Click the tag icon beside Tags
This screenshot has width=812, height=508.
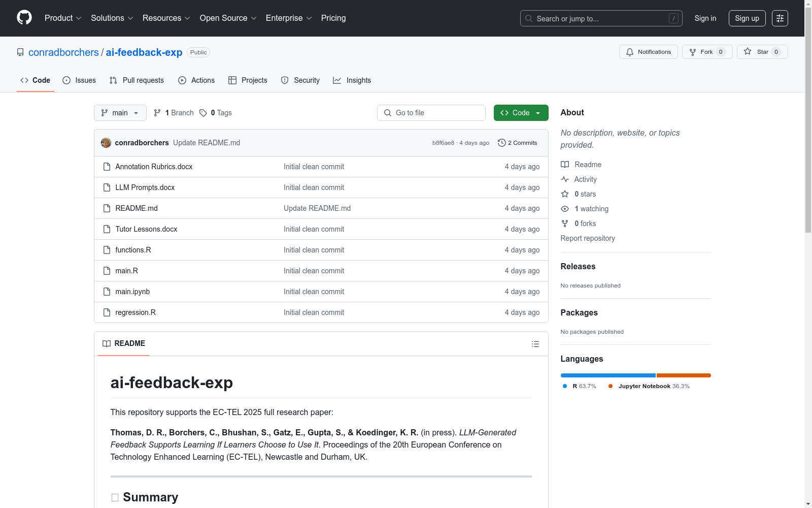click(203, 113)
